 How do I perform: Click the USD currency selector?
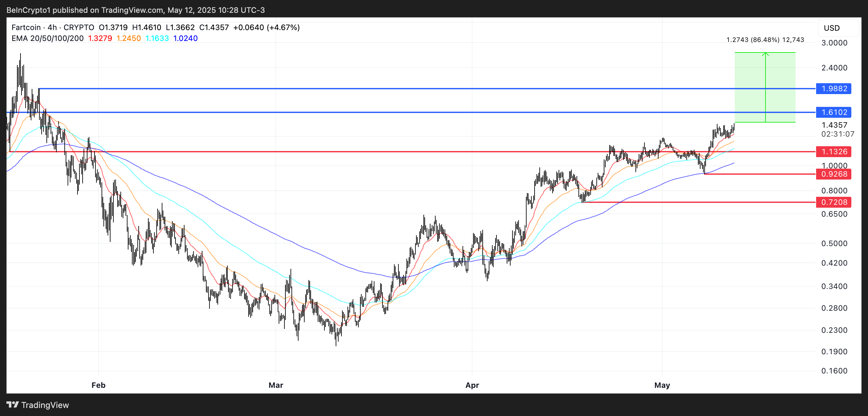coord(831,28)
